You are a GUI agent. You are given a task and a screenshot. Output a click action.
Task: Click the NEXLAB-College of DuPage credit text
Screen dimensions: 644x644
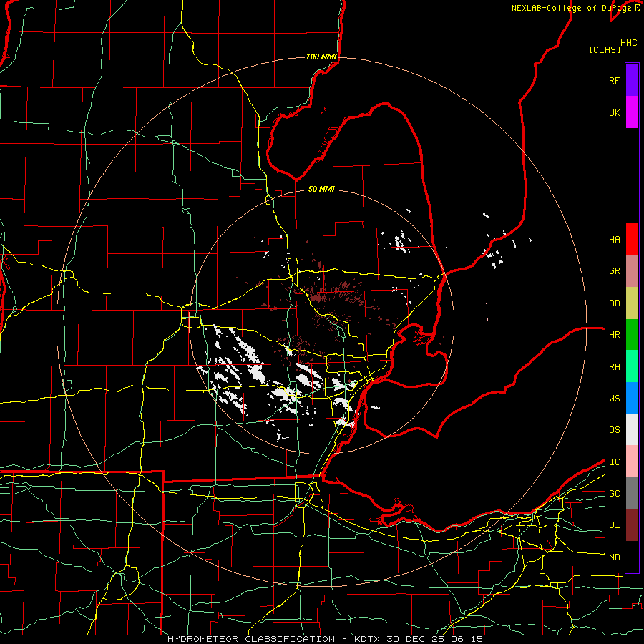pyautogui.click(x=572, y=8)
